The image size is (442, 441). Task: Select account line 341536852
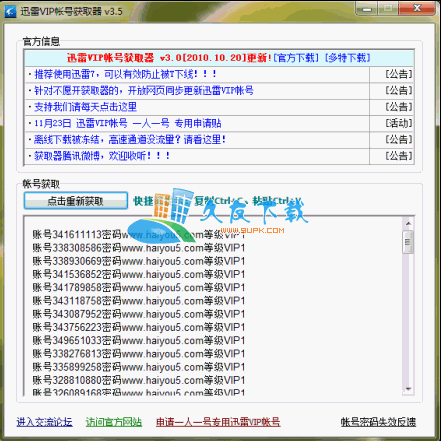139,274
